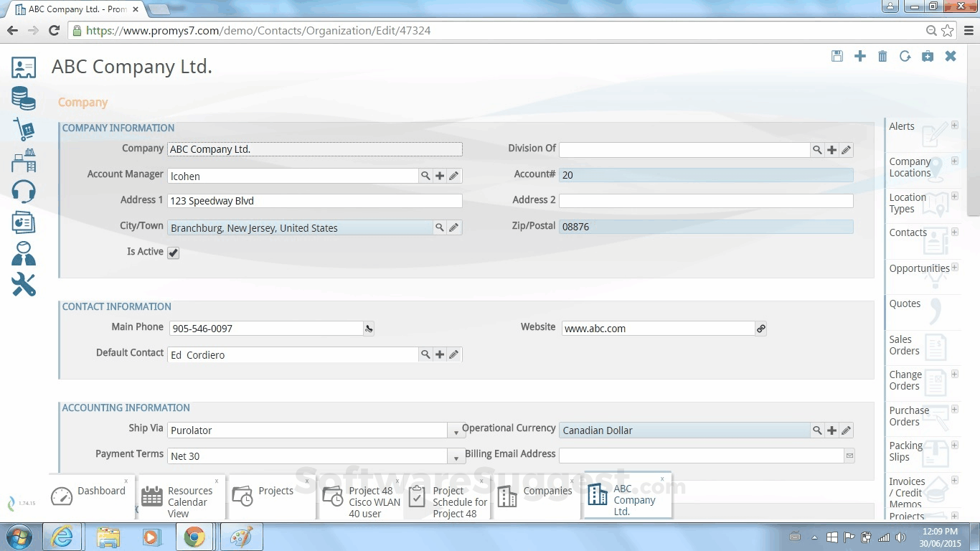
Task: Open the Ship Via dropdown
Action: pos(456,431)
